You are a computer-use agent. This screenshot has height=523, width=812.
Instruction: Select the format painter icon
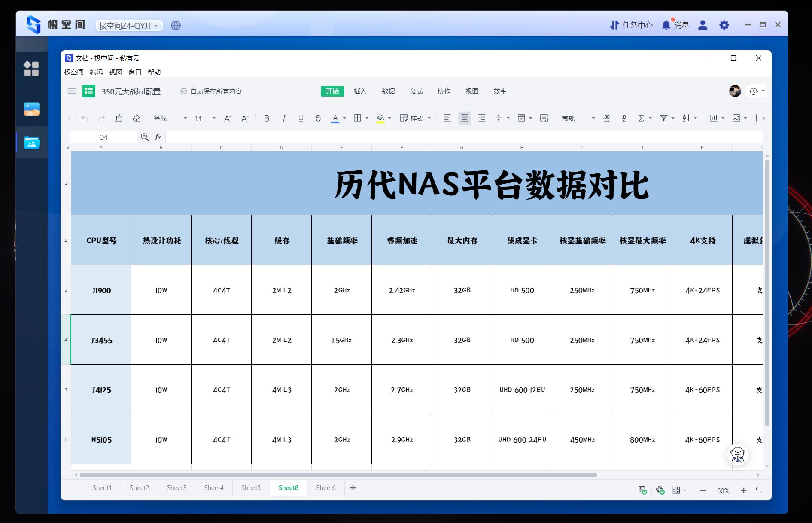pyautogui.click(x=119, y=118)
